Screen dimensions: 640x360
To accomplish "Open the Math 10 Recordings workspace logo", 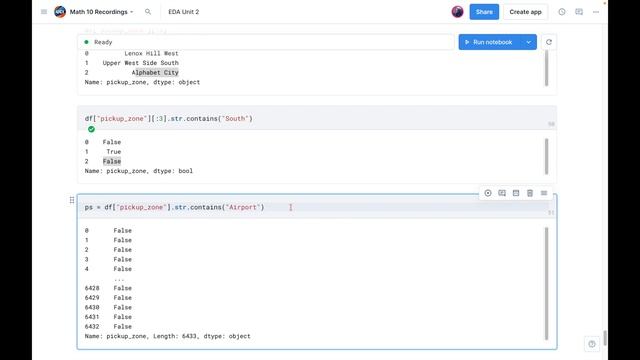I will point(60,12).
